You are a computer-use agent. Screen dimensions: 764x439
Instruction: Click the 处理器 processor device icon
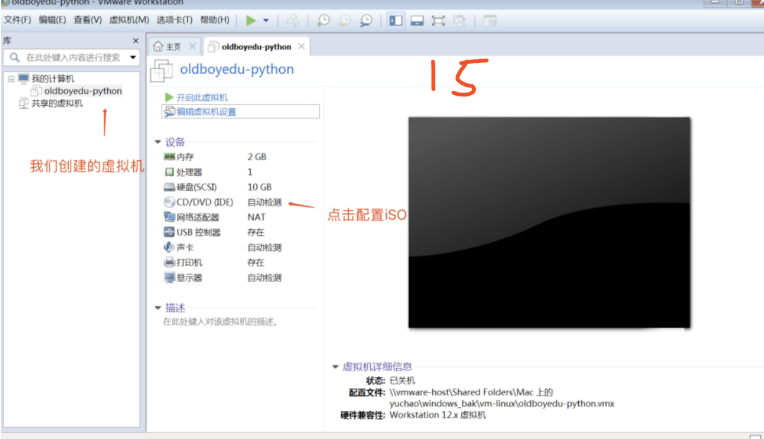(169, 172)
